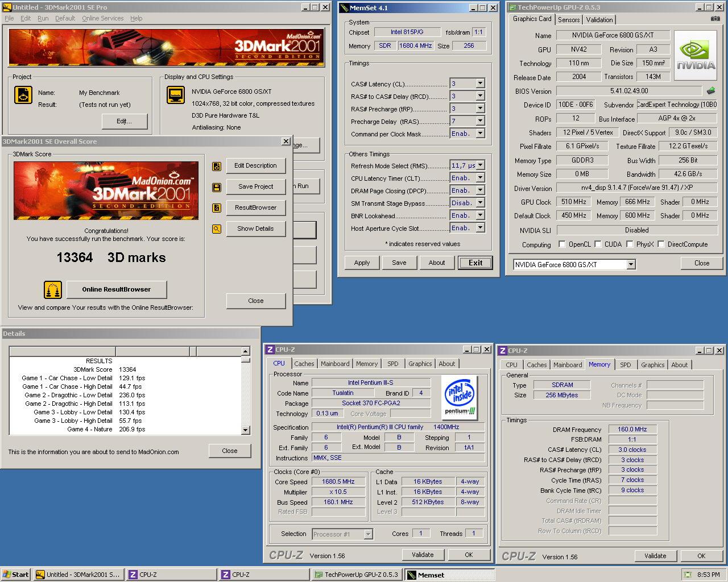Click the BIOS save chip icon in GPU-Z
728x582 pixels.
tap(710, 90)
